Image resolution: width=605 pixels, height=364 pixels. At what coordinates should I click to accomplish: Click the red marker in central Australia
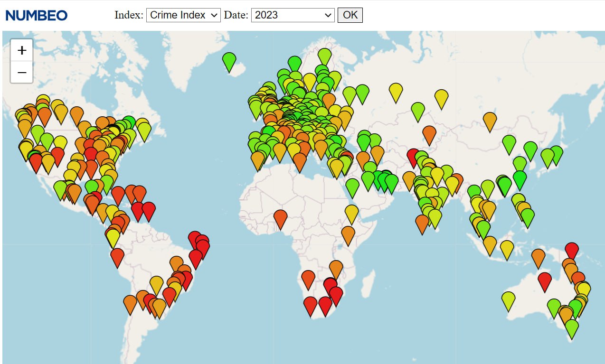tap(545, 281)
